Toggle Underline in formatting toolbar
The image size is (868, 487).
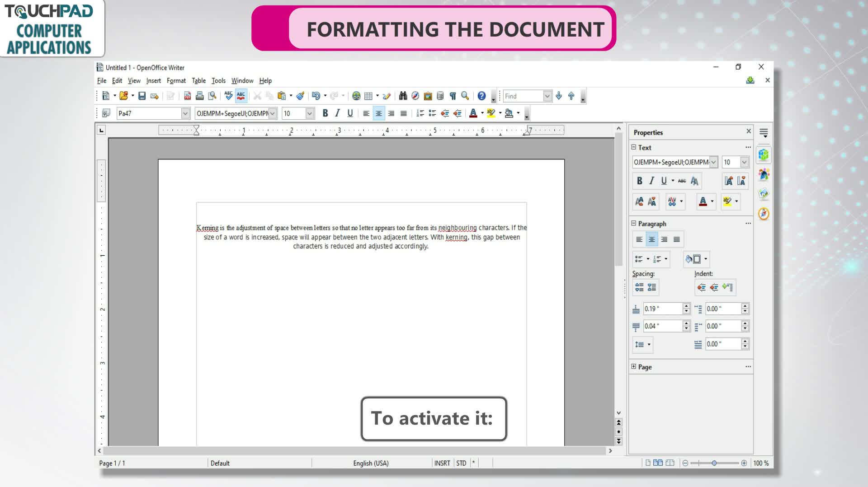350,113
